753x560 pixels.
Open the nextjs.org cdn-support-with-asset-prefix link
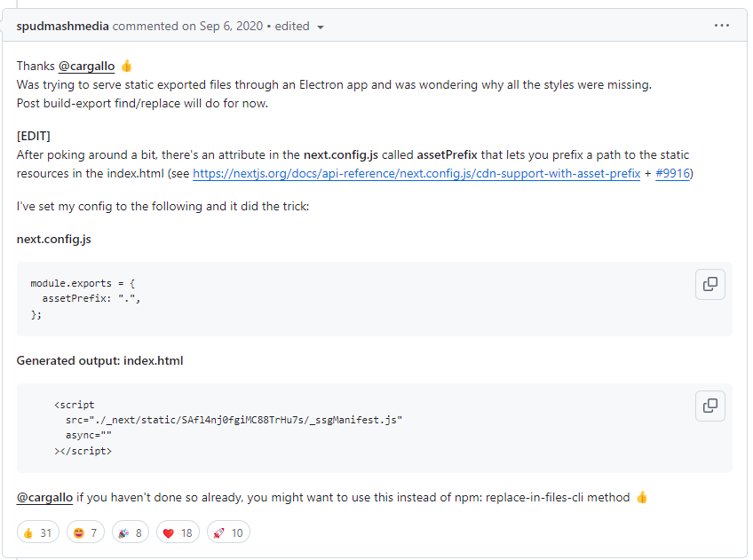tap(416, 173)
